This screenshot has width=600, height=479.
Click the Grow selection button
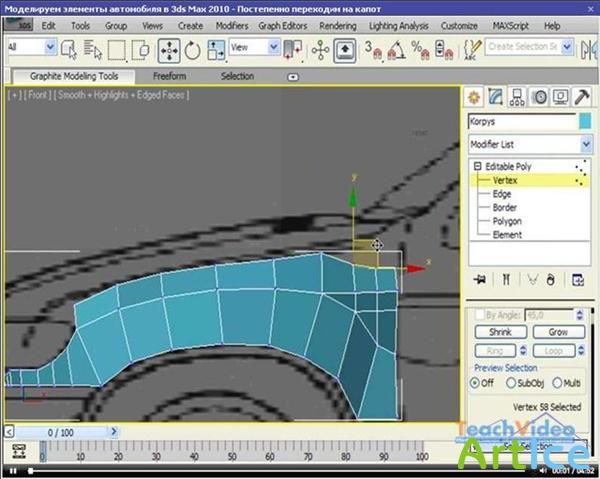pos(558,332)
